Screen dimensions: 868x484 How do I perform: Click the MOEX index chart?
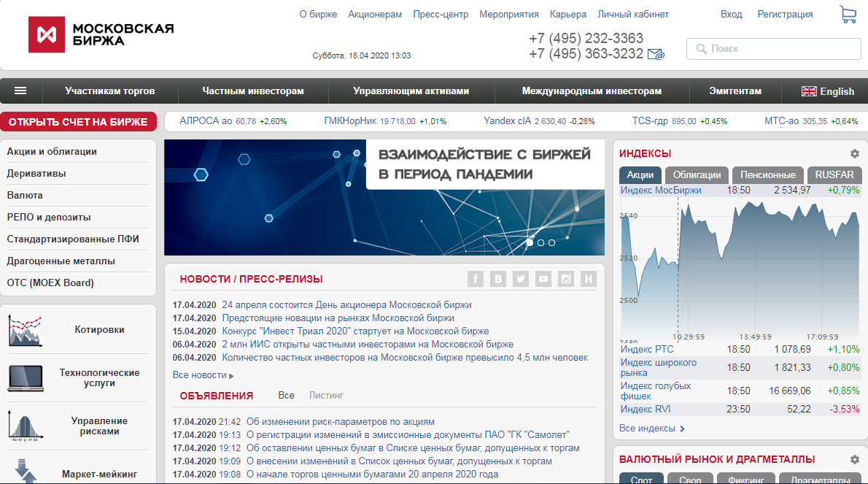click(740, 269)
